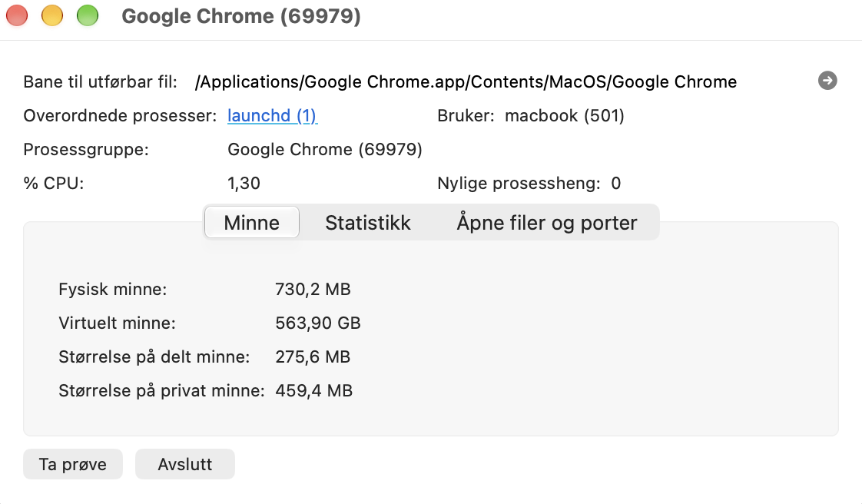862x504 pixels.
Task: Click the % CPU value 1,30
Action: [244, 183]
